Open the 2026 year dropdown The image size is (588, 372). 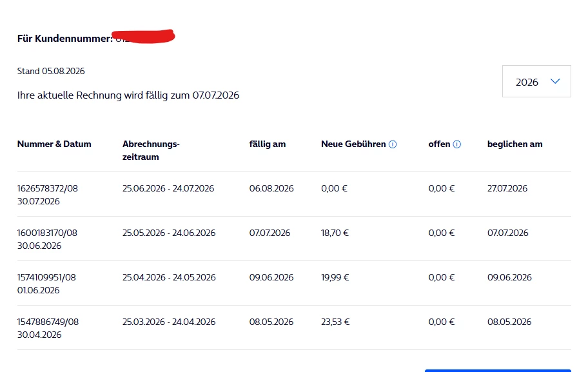point(536,81)
